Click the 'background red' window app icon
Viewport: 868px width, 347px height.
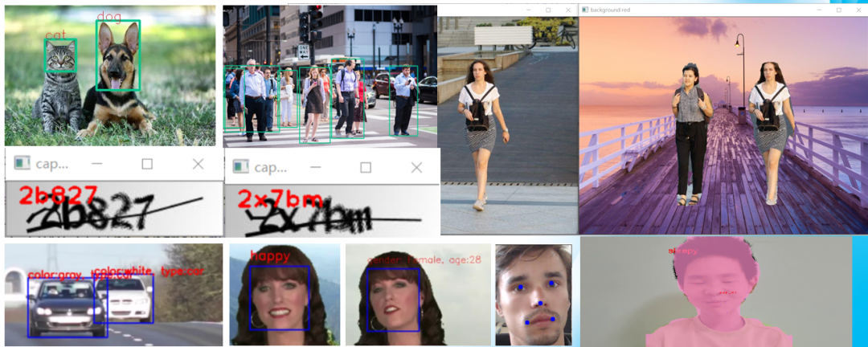coord(585,10)
